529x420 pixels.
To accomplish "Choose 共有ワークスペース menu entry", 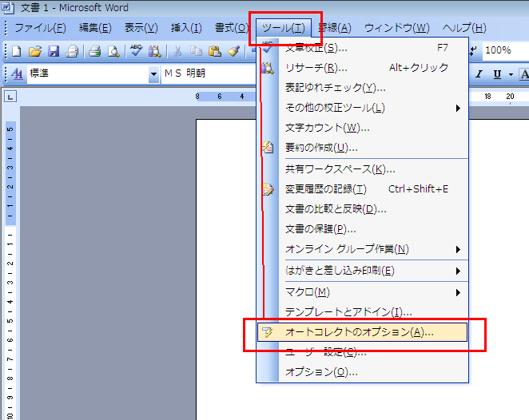I will point(362,169).
